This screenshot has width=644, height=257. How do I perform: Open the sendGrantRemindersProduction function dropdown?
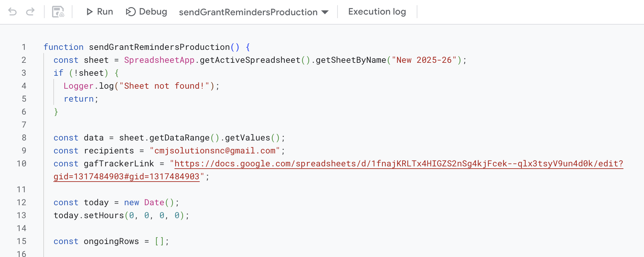coord(254,12)
